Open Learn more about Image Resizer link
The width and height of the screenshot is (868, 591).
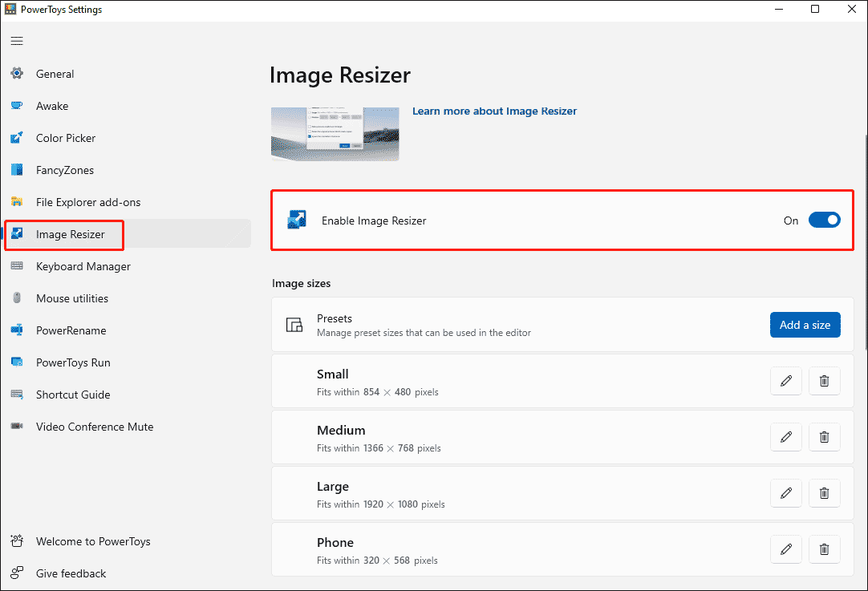click(x=494, y=111)
